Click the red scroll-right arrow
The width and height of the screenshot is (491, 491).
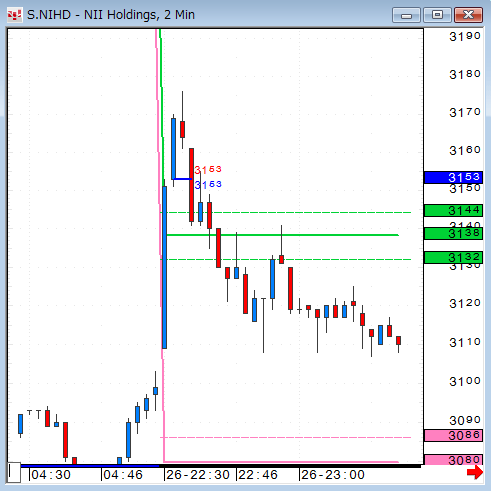click(475, 472)
